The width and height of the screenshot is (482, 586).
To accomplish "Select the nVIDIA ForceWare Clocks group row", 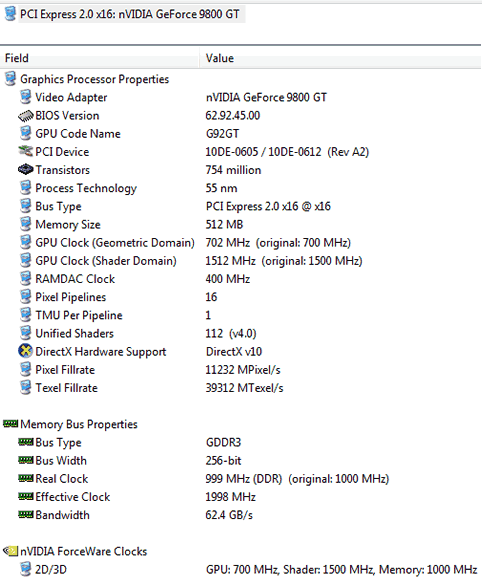I will point(84,551).
